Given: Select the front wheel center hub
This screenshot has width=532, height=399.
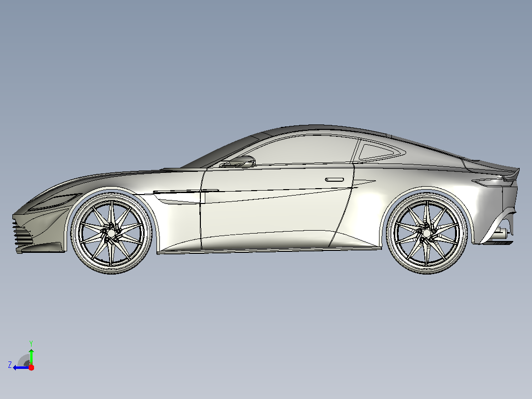Looking at the screenshot, I should click(111, 234).
